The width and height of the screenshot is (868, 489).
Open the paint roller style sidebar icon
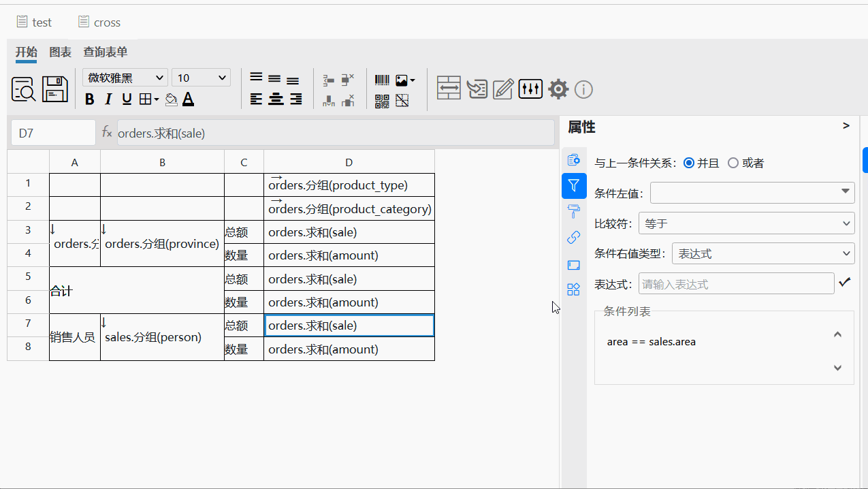[574, 211]
